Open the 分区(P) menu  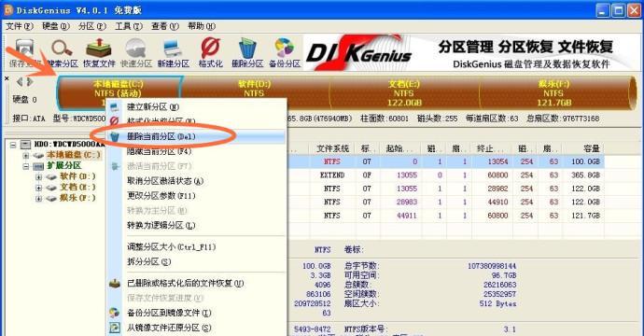(x=92, y=26)
